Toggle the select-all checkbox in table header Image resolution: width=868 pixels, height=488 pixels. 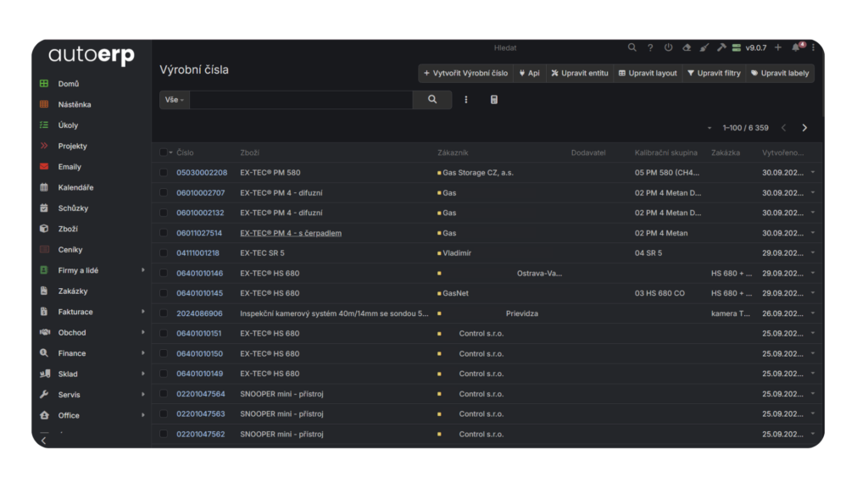tap(164, 152)
